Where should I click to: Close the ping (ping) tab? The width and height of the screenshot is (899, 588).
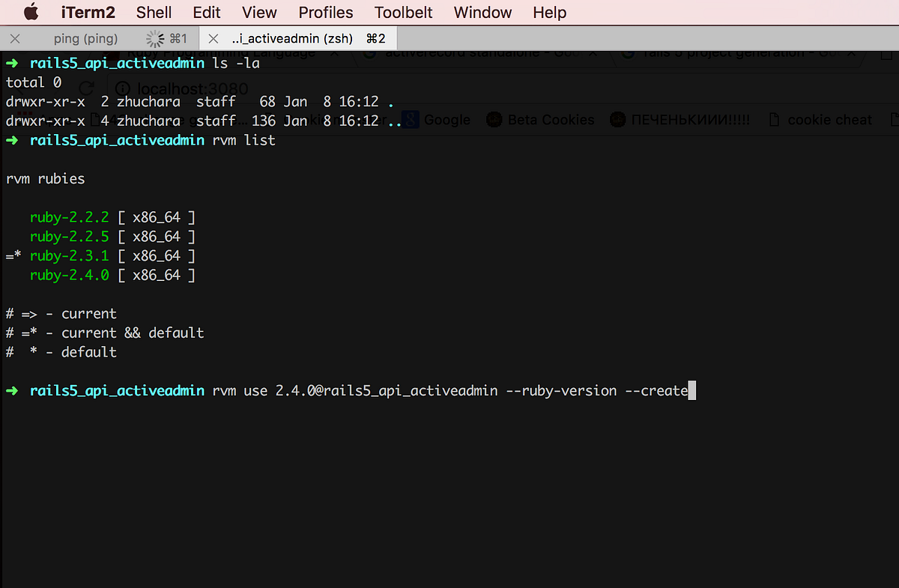tap(15, 37)
